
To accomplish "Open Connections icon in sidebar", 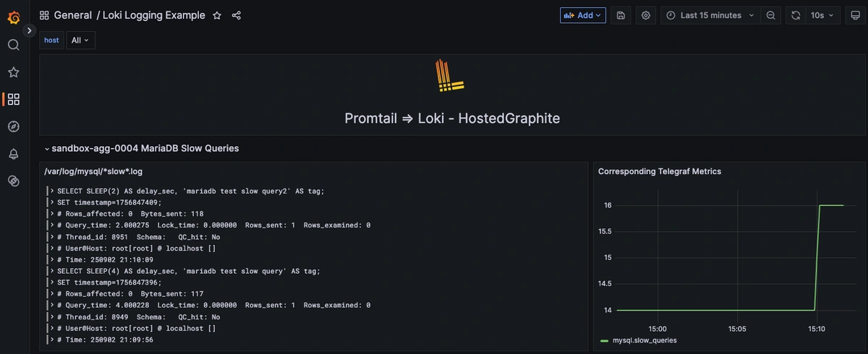I will (13, 181).
